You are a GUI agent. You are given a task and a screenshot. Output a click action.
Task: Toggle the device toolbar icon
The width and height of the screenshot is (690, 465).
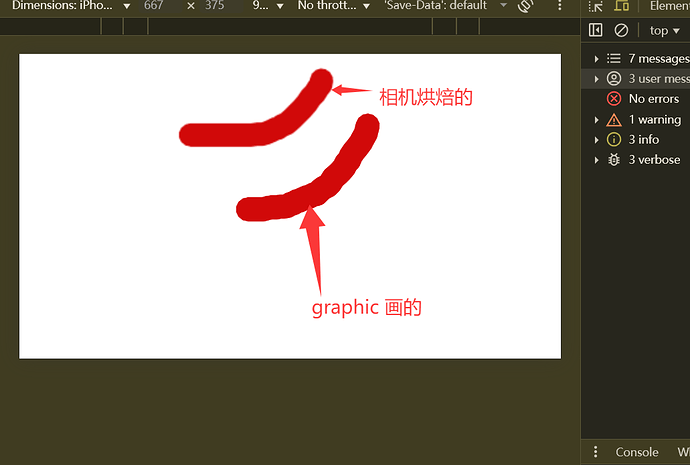pos(621,6)
